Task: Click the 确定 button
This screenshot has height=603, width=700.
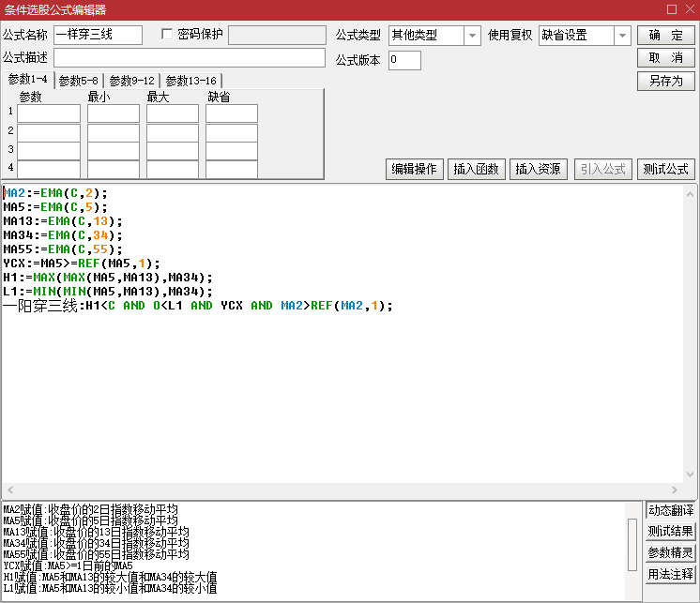Action: coord(665,36)
